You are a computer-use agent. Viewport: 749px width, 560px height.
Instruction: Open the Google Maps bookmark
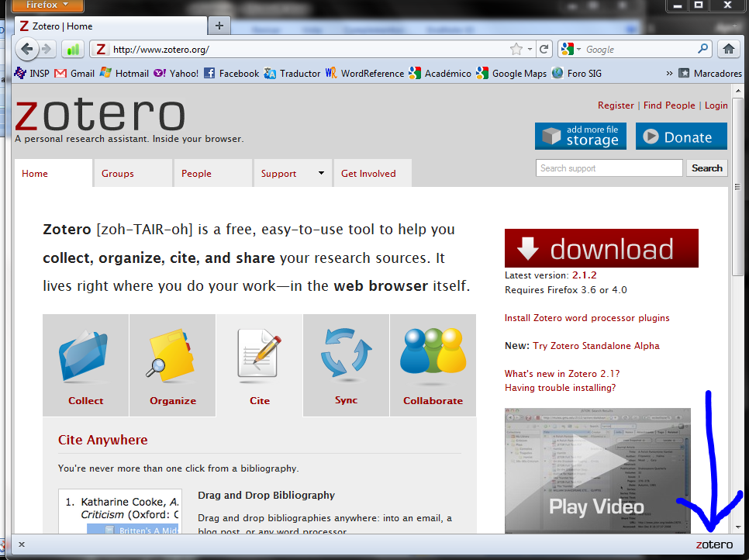click(511, 73)
